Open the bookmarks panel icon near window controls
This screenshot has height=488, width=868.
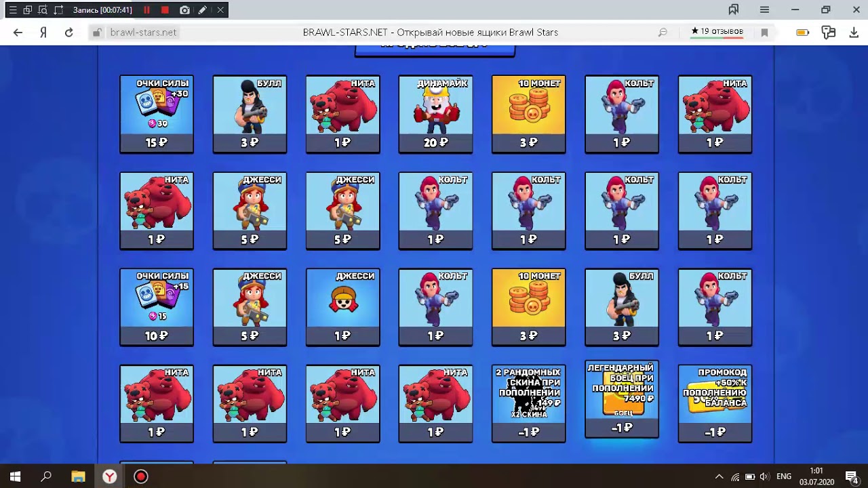tap(733, 10)
